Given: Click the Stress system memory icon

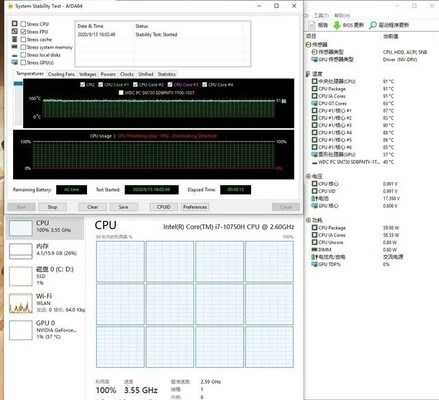Looking at the screenshot, I should [14, 47].
